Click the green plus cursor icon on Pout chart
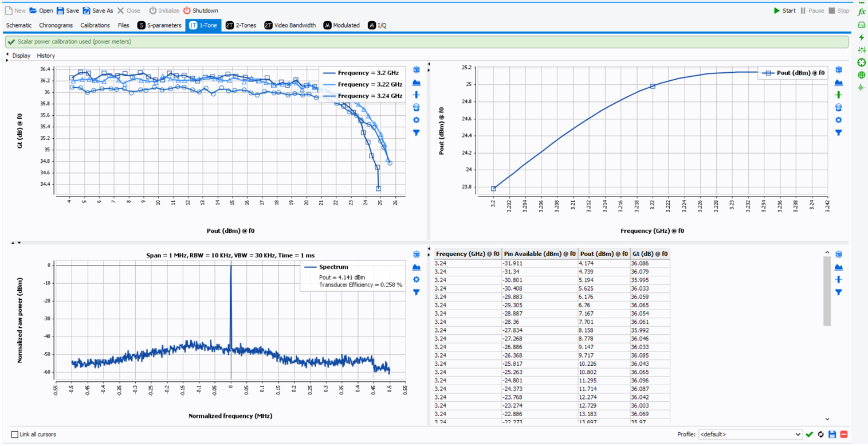 839,95
